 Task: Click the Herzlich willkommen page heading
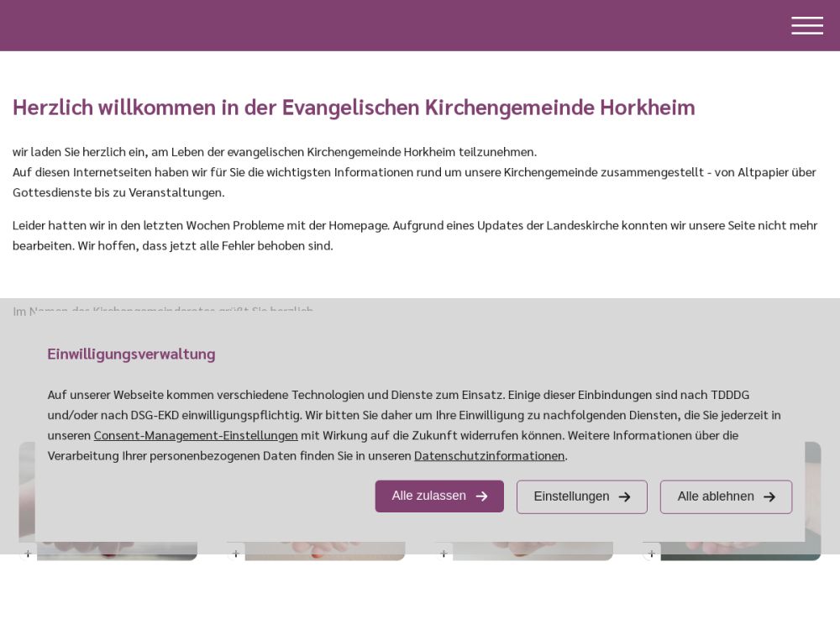(354, 108)
